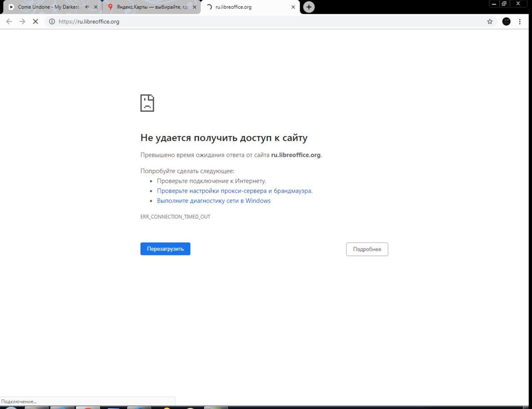The image size is (532, 409).
Task: Bookmark this page with the star icon
Action: pos(490,22)
